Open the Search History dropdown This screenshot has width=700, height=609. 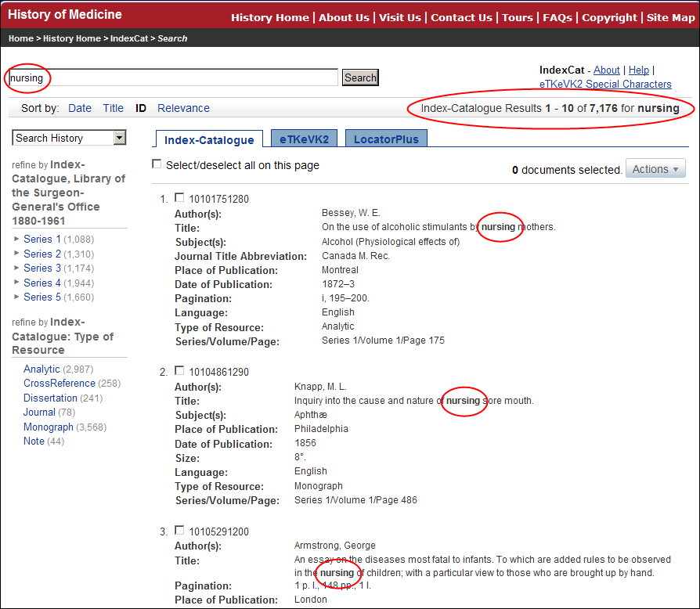coord(69,138)
